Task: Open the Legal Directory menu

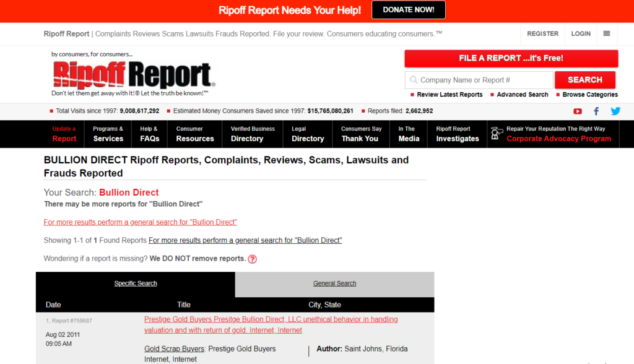Action: pyautogui.click(x=308, y=134)
